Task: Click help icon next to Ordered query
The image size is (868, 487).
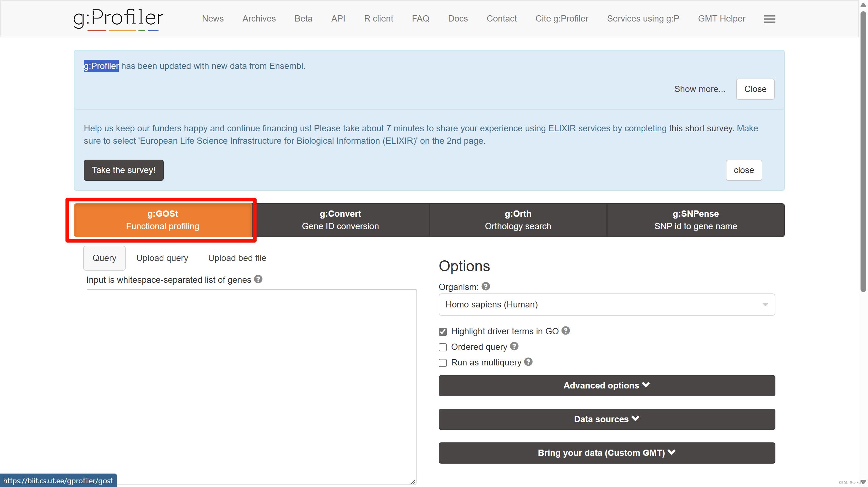Action: [514, 346]
